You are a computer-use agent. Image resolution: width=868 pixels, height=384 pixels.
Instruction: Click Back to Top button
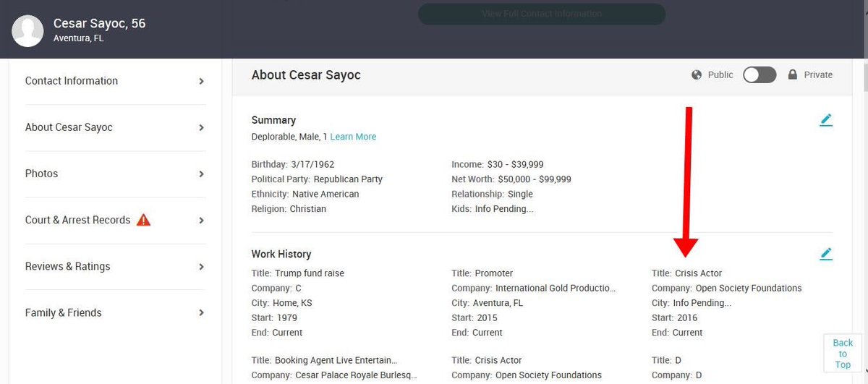(843, 354)
